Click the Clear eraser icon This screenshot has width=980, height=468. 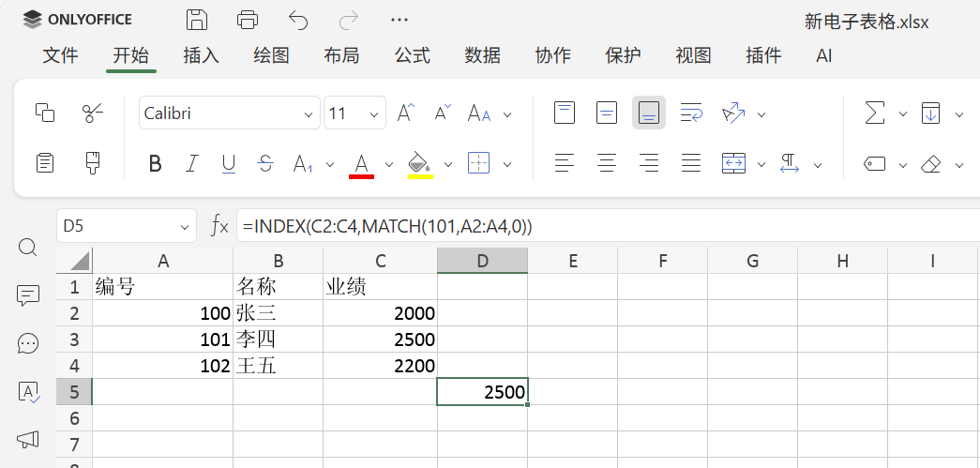pyautogui.click(x=930, y=164)
